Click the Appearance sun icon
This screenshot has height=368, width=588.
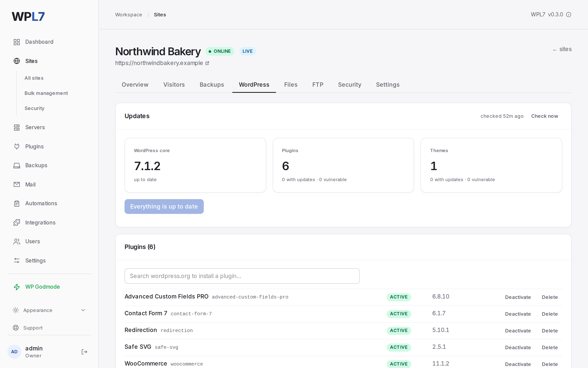pos(16,310)
